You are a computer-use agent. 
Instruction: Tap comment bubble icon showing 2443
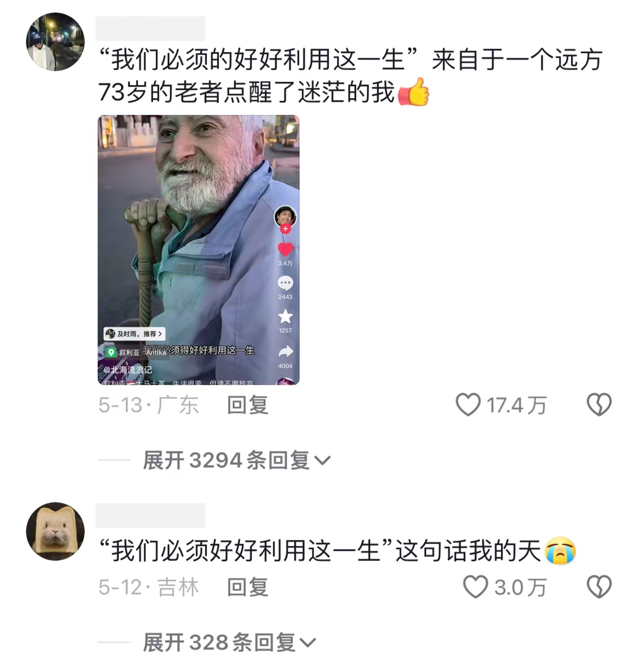285,283
